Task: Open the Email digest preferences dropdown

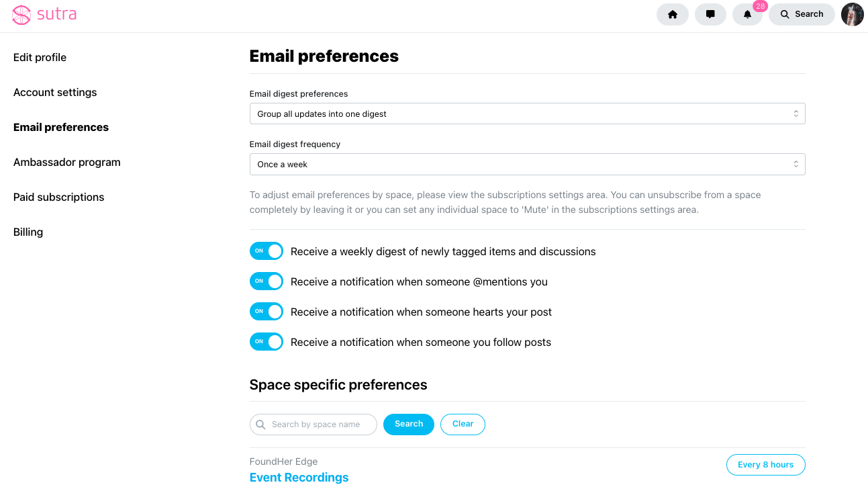Action: (527, 114)
